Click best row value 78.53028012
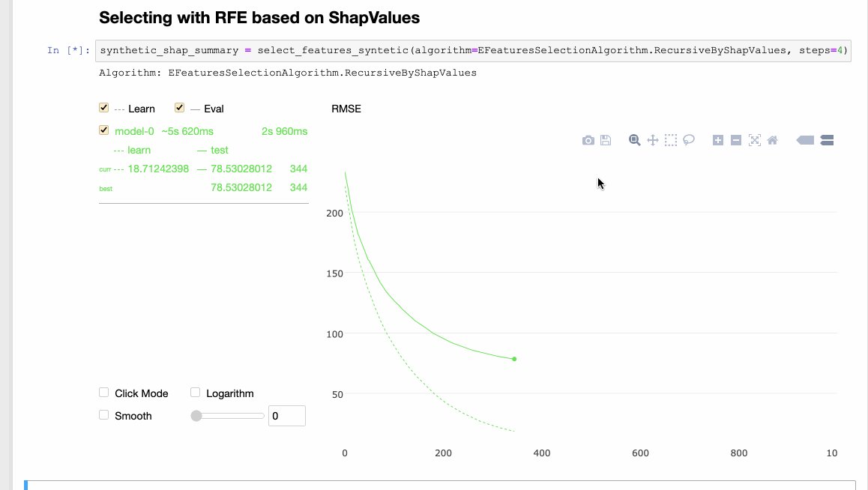This screenshot has width=868, height=490. click(241, 187)
